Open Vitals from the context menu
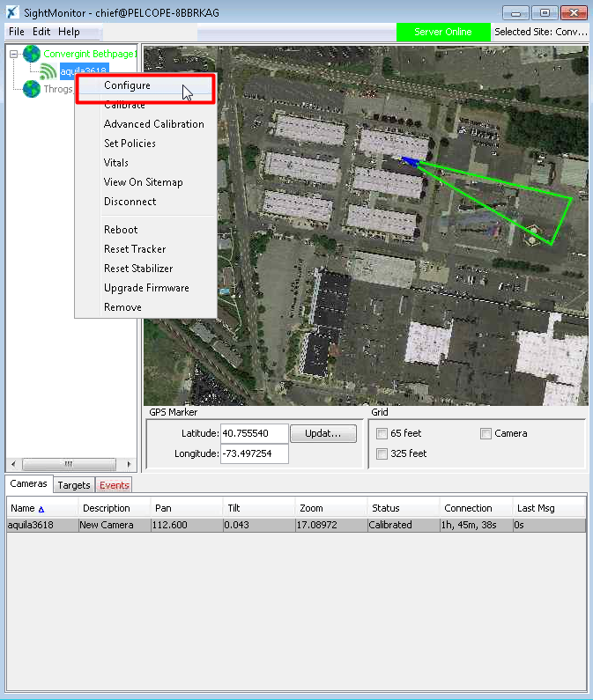The width and height of the screenshot is (593, 700). (145, 163)
